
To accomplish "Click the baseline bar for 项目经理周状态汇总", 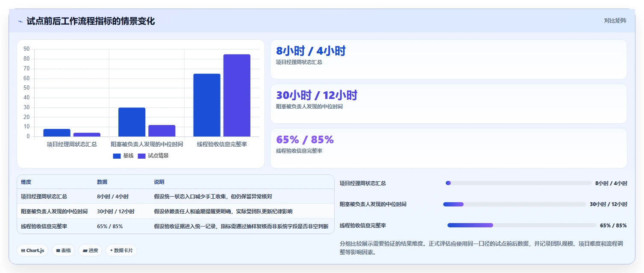I will point(57,133).
